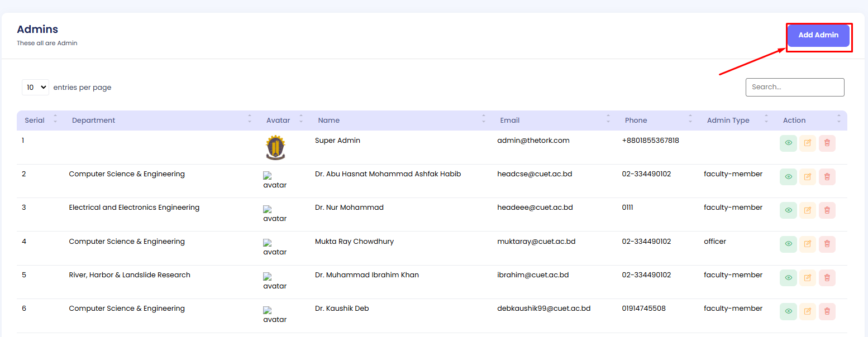The width and height of the screenshot is (868, 337).
Task: Open the entries per page dropdown
Action: pyautogui.click(x=35, y=87)
